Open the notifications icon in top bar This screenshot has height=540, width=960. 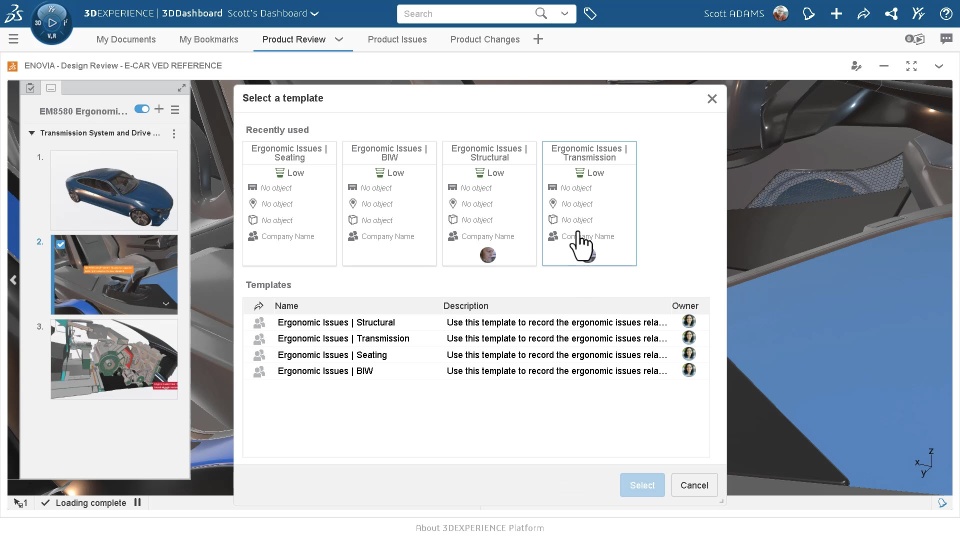[x=809, y=13]
